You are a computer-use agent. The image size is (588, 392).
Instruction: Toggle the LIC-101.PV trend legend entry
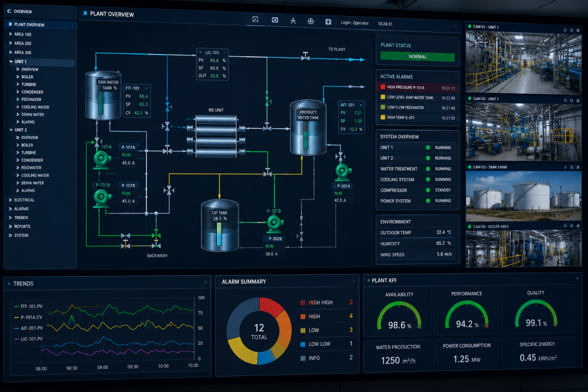pyautogui.click(x=28, y=339)
